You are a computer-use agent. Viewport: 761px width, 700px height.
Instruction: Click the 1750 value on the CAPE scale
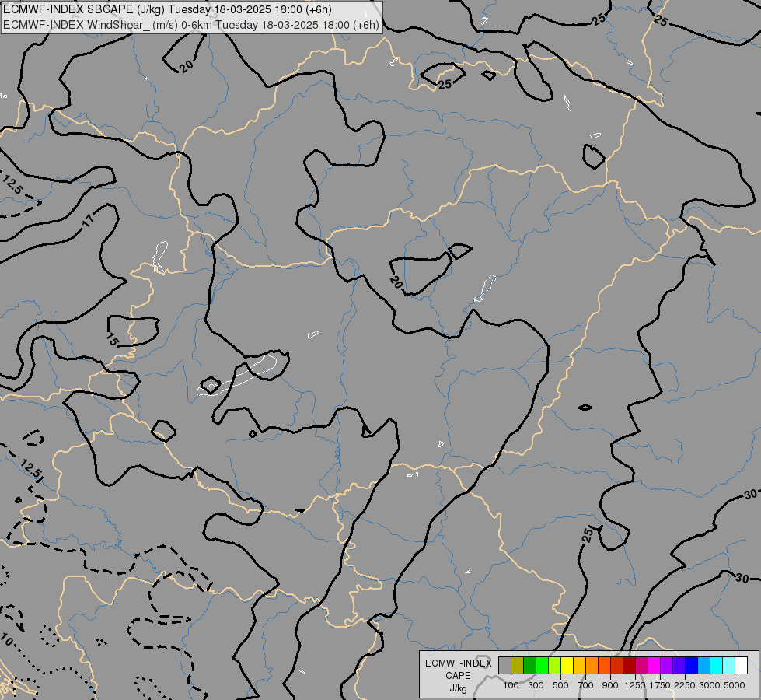(x=660, y=685)
